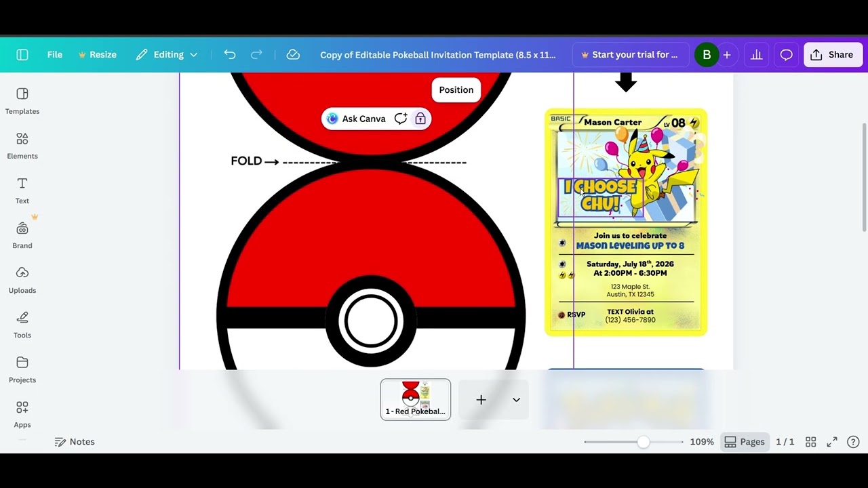Image resolution: width=868 pixels, height=488 pixels.
Task: Open the Brand panel
Action: point(22,235)
